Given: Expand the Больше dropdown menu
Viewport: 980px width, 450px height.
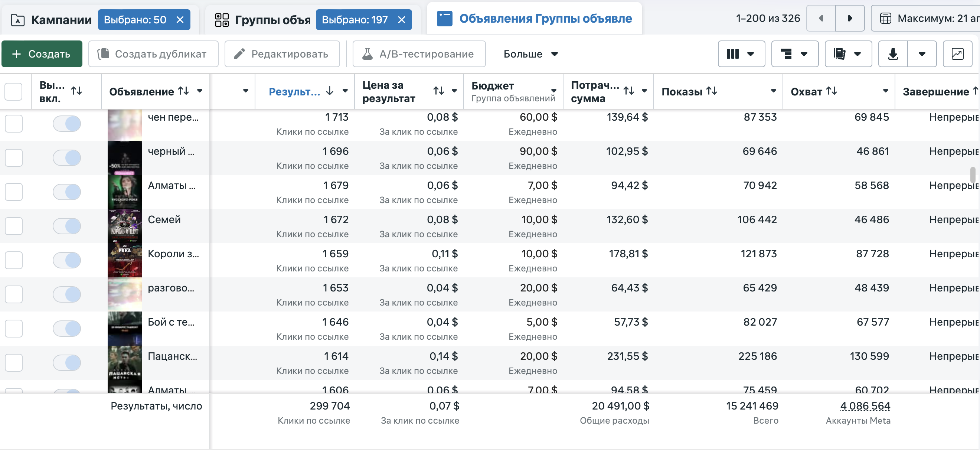Looking at the screenshot, I should pyautogui.click(x=530, y=54).
